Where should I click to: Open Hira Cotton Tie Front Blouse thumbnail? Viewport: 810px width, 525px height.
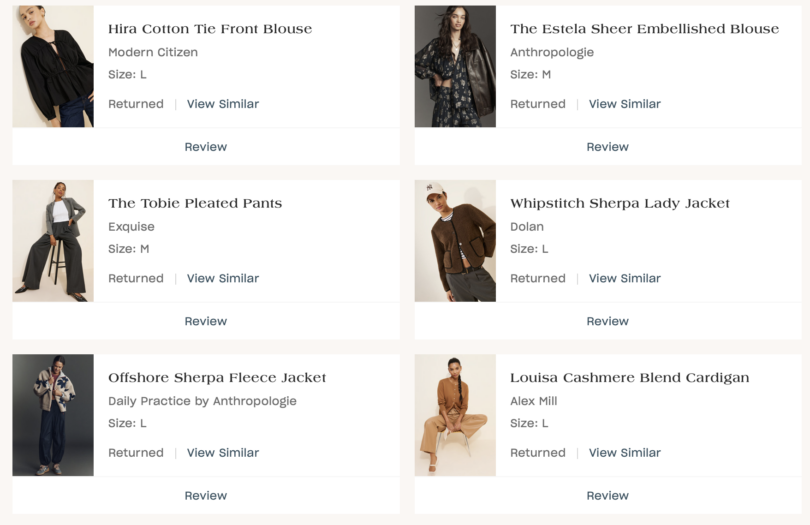point(53,66)
